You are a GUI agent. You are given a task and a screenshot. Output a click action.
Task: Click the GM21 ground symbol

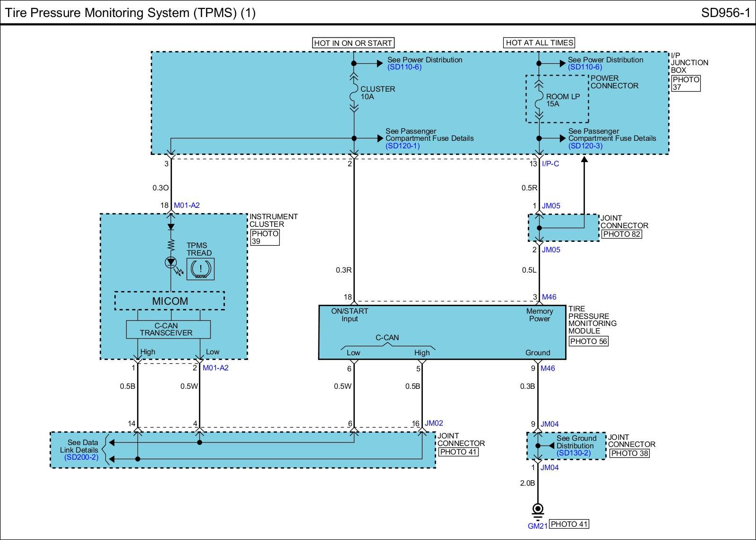(x=538, y=509)
